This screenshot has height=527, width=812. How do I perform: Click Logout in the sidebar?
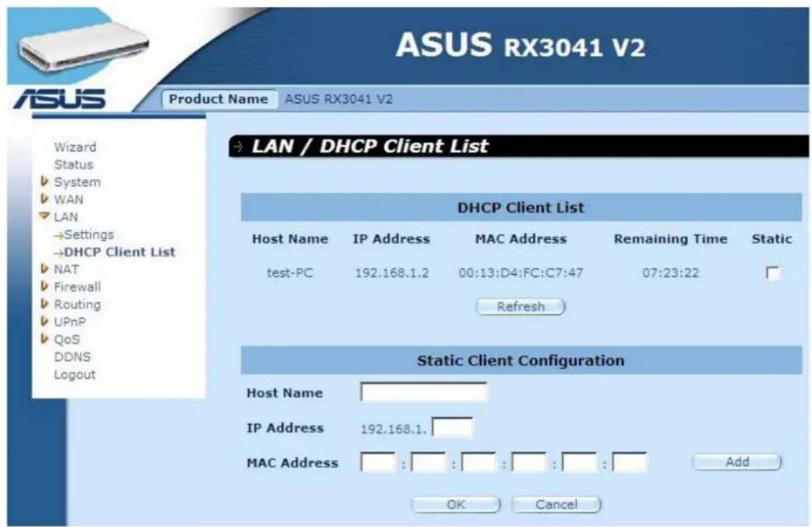[x=74, y=374]
